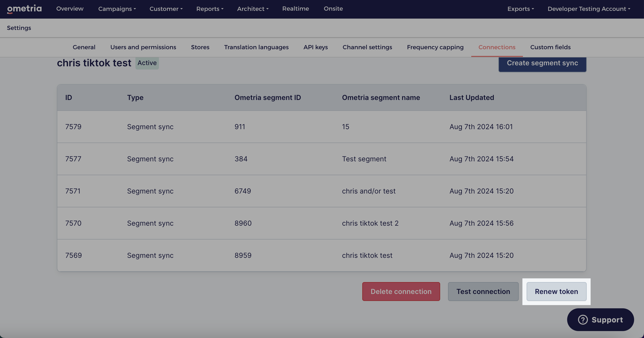Expand the Architect dropdown menu
This screenshot has height=338, width=644.
click(253, 9)
